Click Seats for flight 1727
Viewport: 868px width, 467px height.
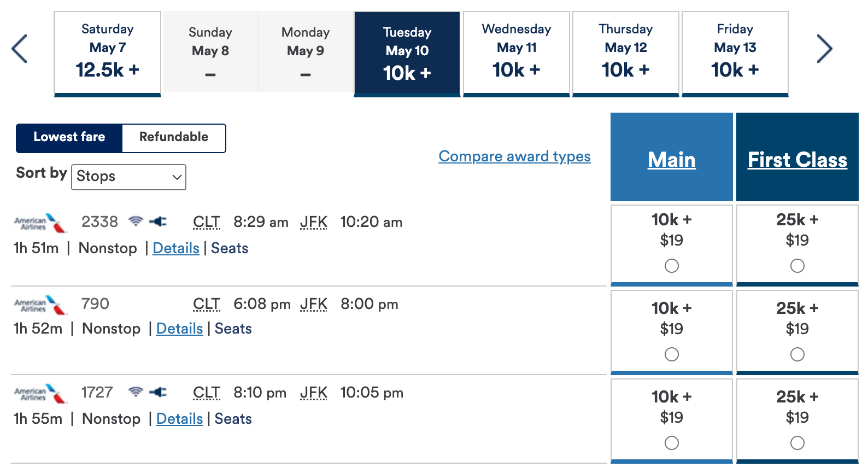click(232, 418)
